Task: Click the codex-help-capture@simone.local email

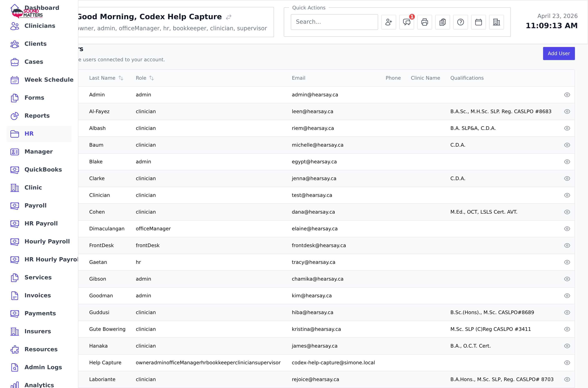Action: 333,363
